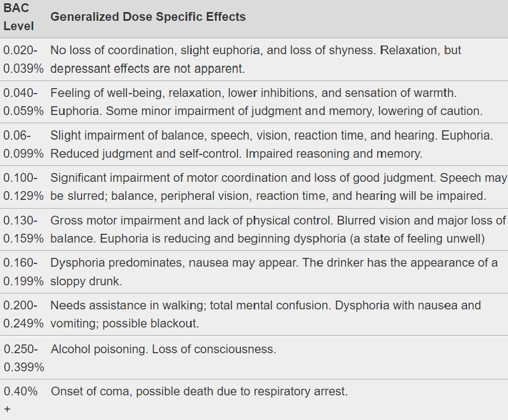The width and height of the screenshot is (508, 420).
Task: Select the 0.130-0.159% BAC level cell
Action: tap(23, 229)
